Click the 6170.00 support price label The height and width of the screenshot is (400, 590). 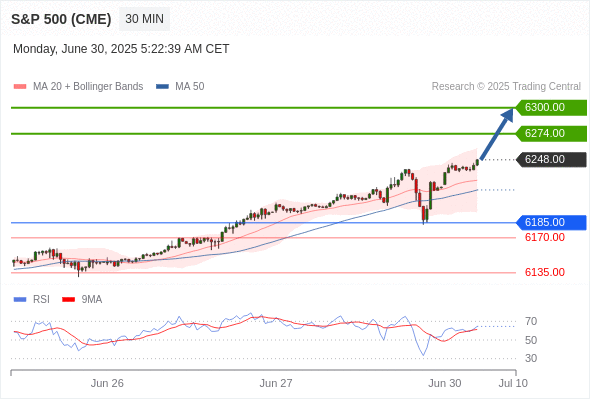pyautogui.click(x=545, y=237)
